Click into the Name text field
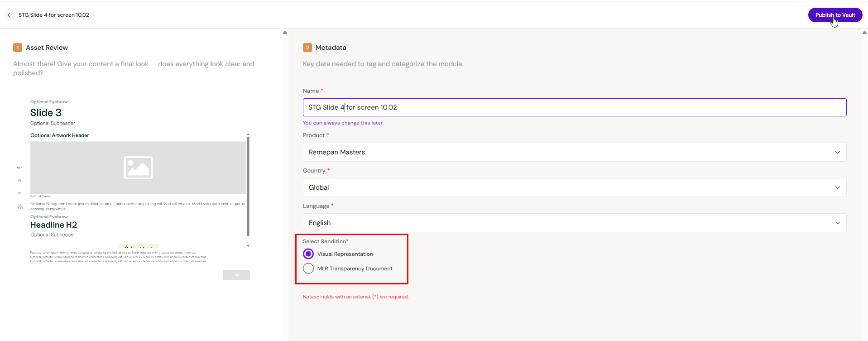 coord(574,107)
